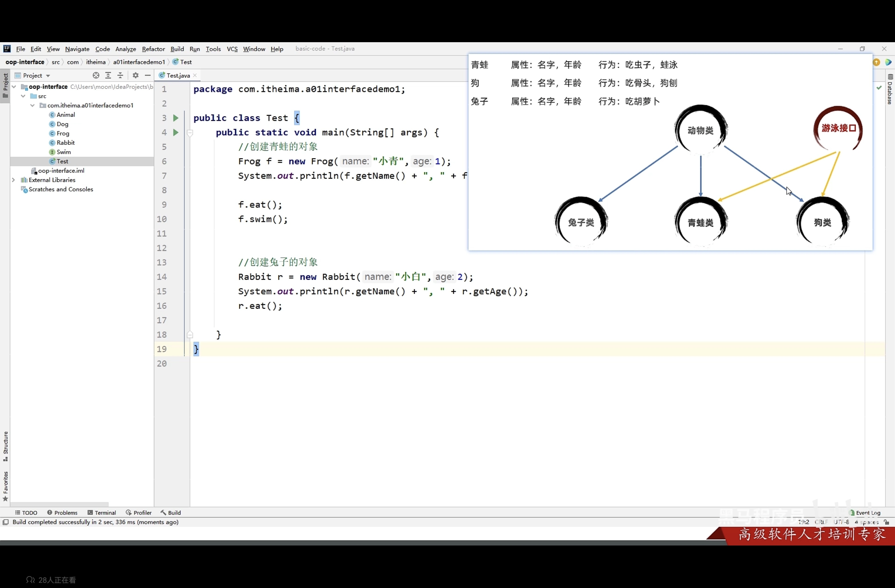895x588 pixels.
Task: Click the Expand All icon in Project panel
Action: click(x=108, y=75)
